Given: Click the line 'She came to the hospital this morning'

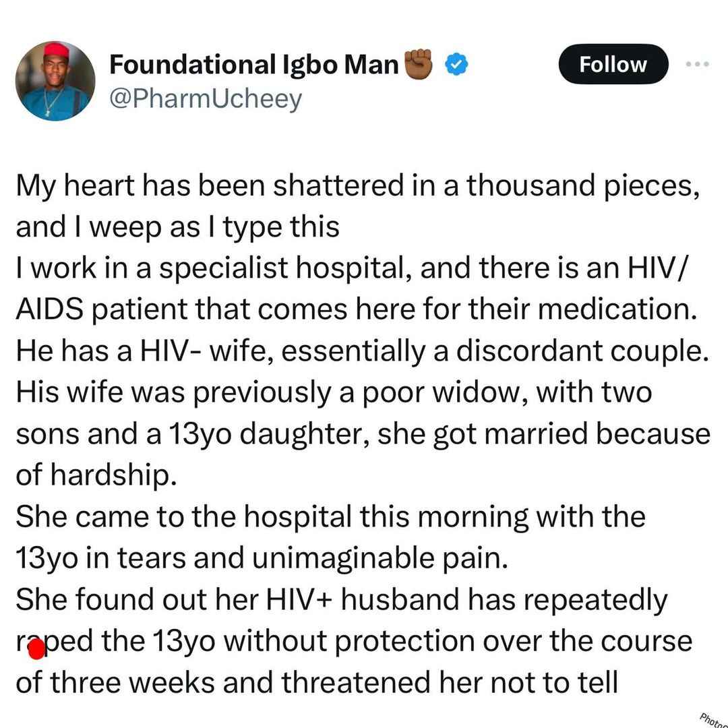Looking at the screenshot, I should coord(330,516).
